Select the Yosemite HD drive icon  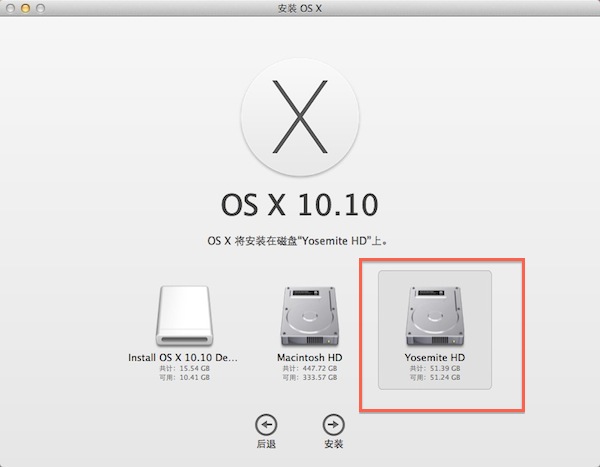(435, 316)
